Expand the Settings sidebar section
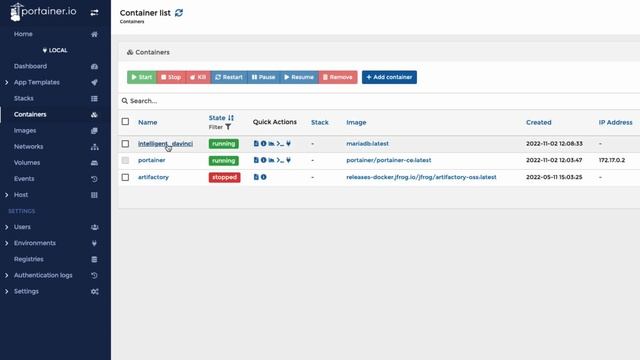This screenshot has height=360, width=640. point(7,291)
